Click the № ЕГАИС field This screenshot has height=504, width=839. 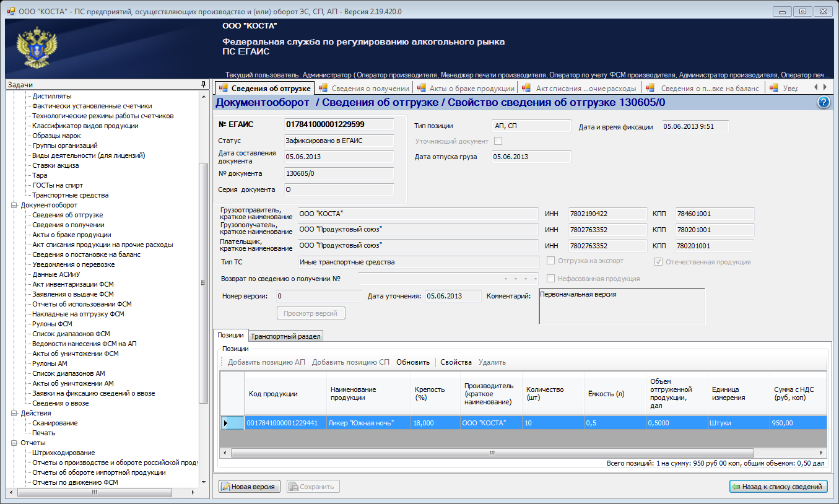pos(339,124)
